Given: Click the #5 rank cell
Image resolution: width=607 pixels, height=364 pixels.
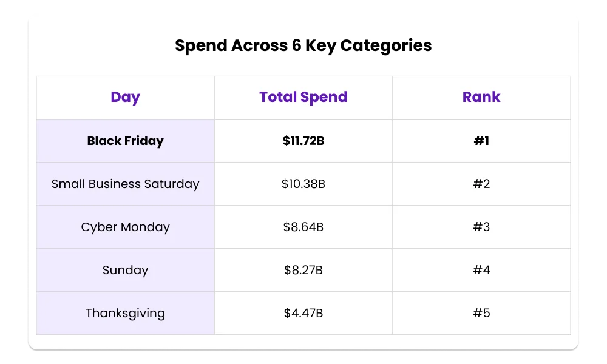Looking at the screenshot, I should coord(481,313).
